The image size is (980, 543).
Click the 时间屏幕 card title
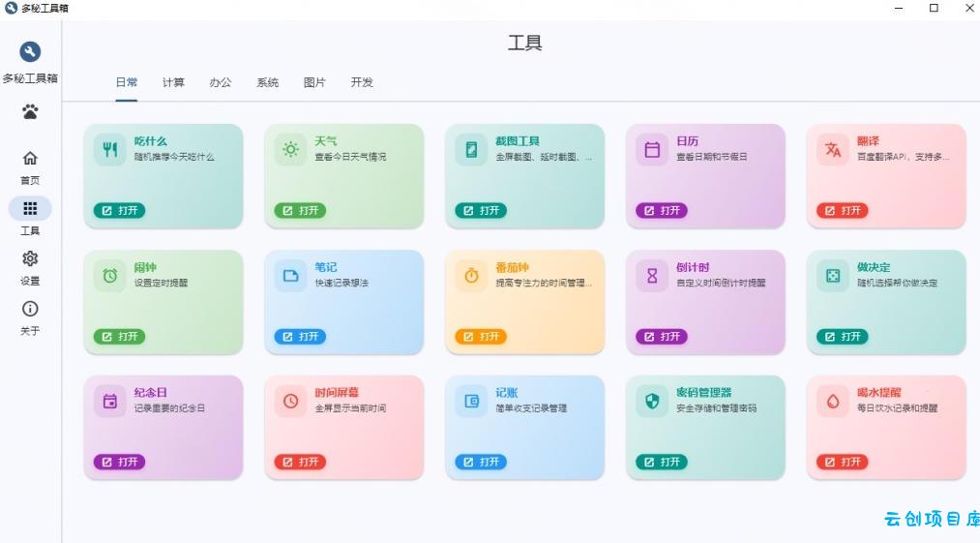[337, 392]
